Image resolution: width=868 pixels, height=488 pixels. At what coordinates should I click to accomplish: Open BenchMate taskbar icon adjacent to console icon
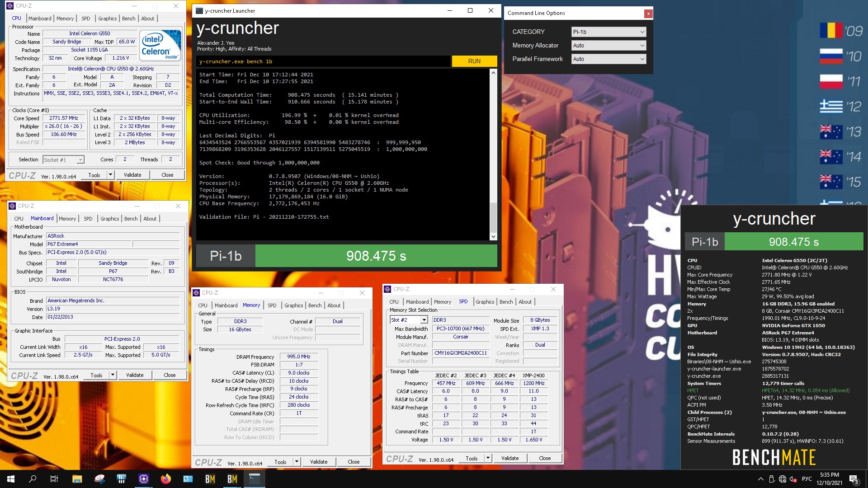(232, 479)
